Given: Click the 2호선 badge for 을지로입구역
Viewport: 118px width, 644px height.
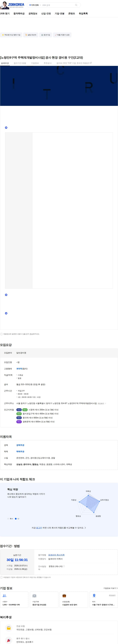Looking at the screenshot, I should coord(19,414).
